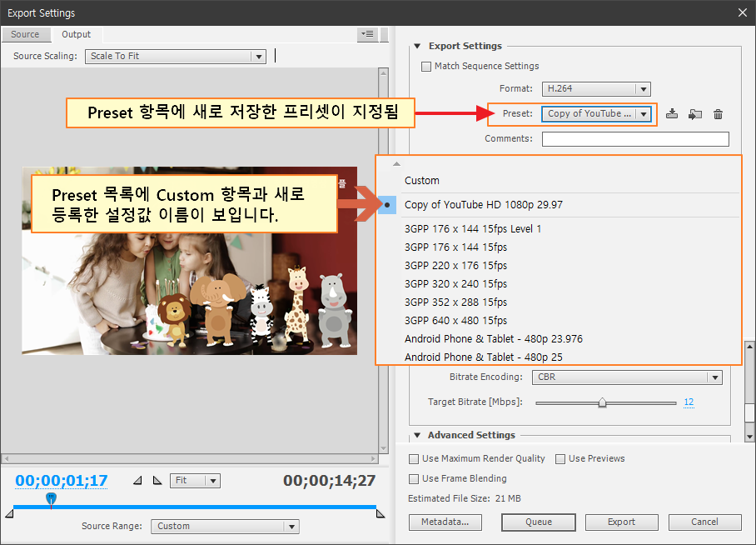Switch to the Source tab
Screen dimensions: 756x545
point(25,35)
